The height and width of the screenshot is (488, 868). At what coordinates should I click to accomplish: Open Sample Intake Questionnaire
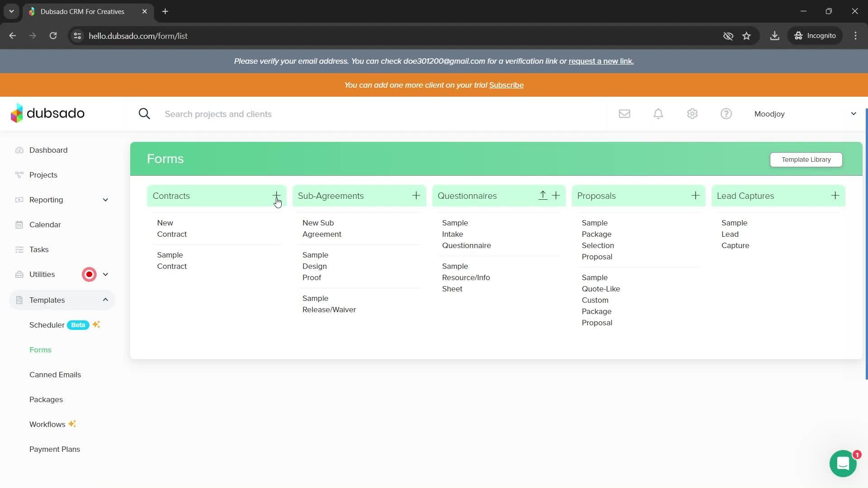pyautogui.click(x=466, y=234)
